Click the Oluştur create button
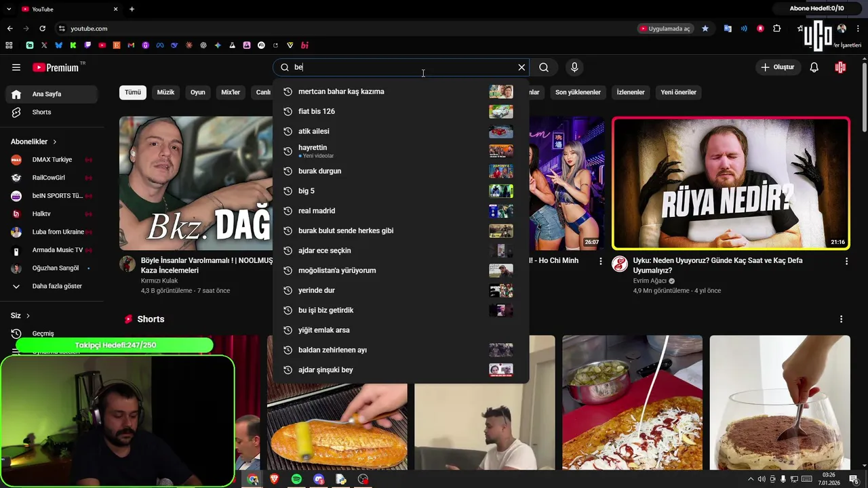The image size is (868, 488). [778, 67]
